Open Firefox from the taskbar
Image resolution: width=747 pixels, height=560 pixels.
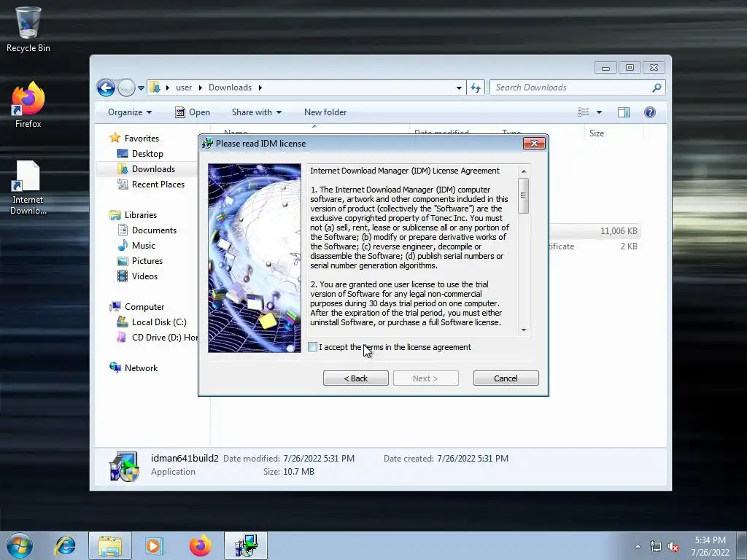click(200, 545)
